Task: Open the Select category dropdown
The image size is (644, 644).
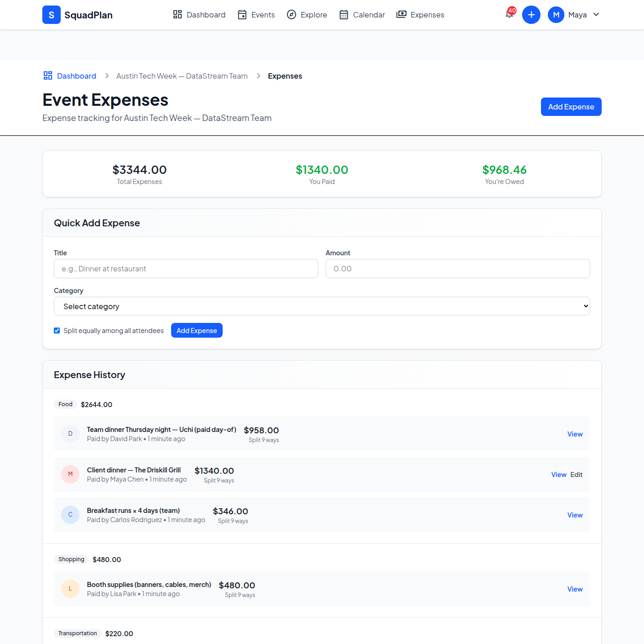Action: coord(322,306)
